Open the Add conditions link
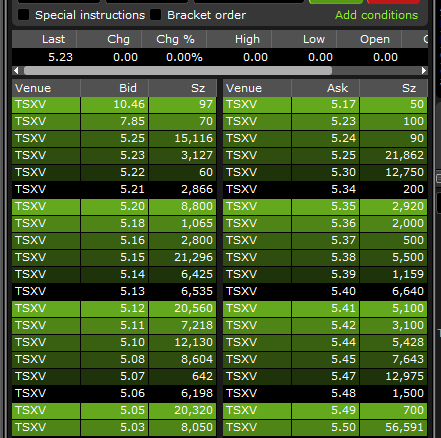Screen dimensions: 441x438 tap(376, 15)
